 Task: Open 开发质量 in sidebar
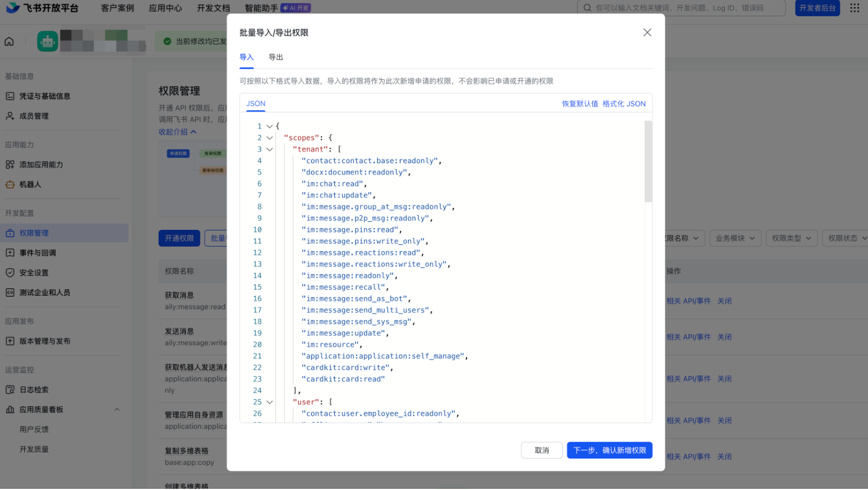pos(34,450)
